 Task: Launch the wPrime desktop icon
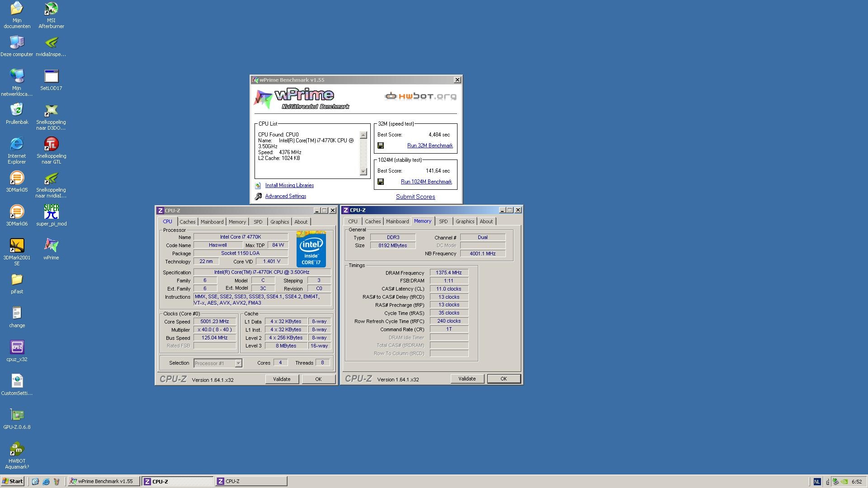click(x=51, y=246)
